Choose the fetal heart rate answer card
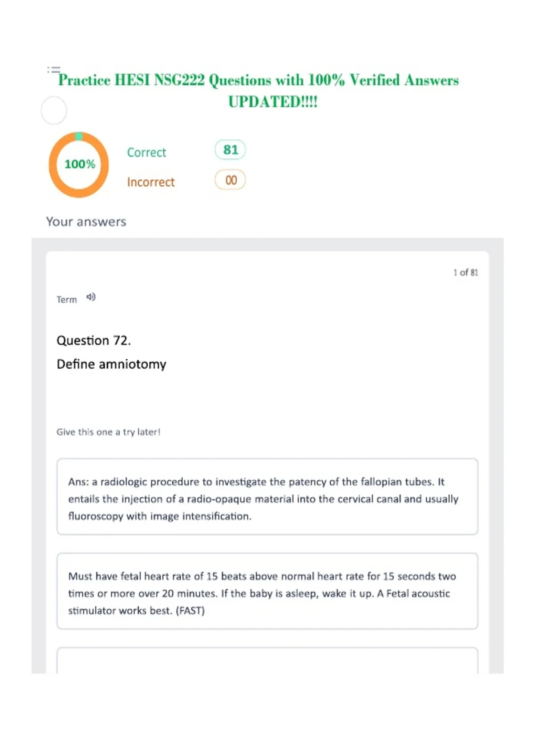 point(267,591)
